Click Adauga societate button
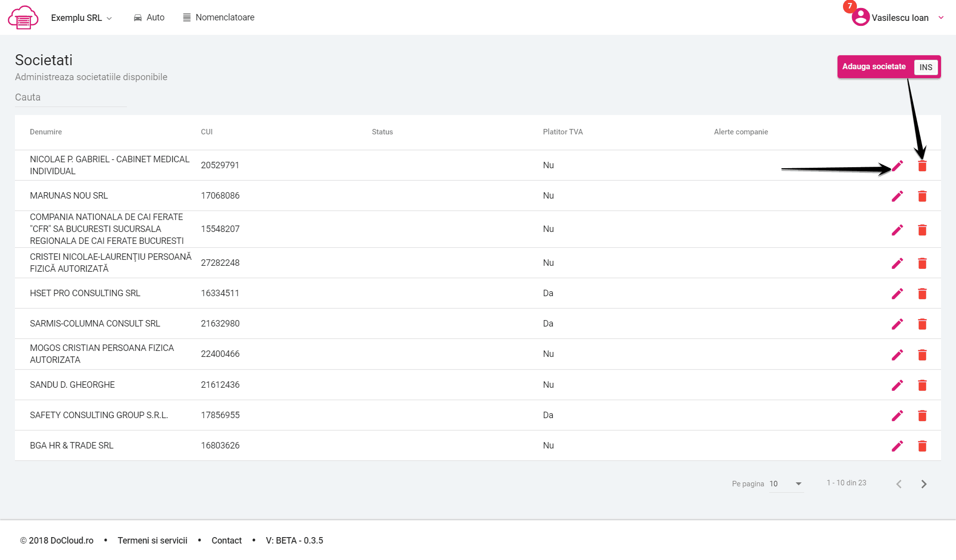956x560 pixels. point(889,67)
